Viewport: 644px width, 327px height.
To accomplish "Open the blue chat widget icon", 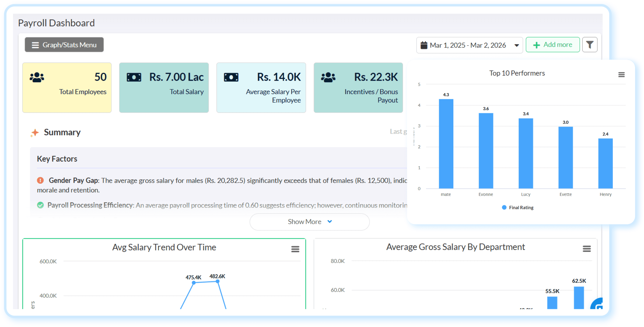I will (597, 304).
